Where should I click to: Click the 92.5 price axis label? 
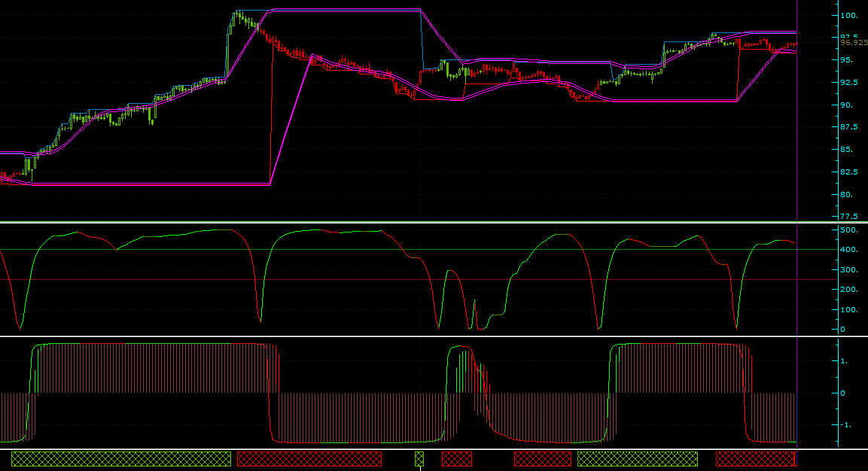coord(849,83)
